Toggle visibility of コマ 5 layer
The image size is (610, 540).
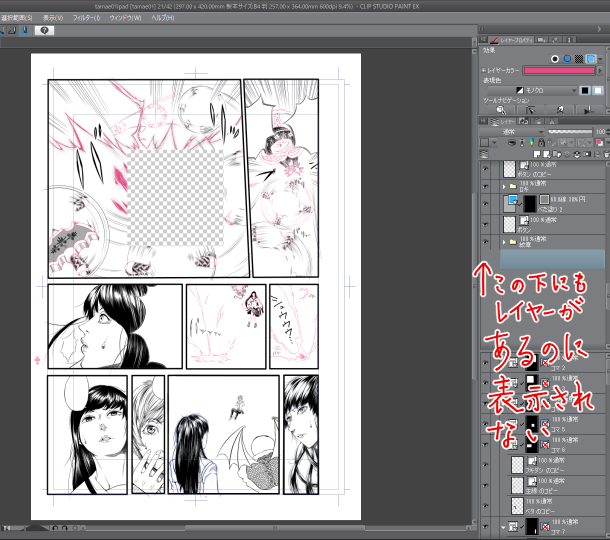(x=485, y=424)
